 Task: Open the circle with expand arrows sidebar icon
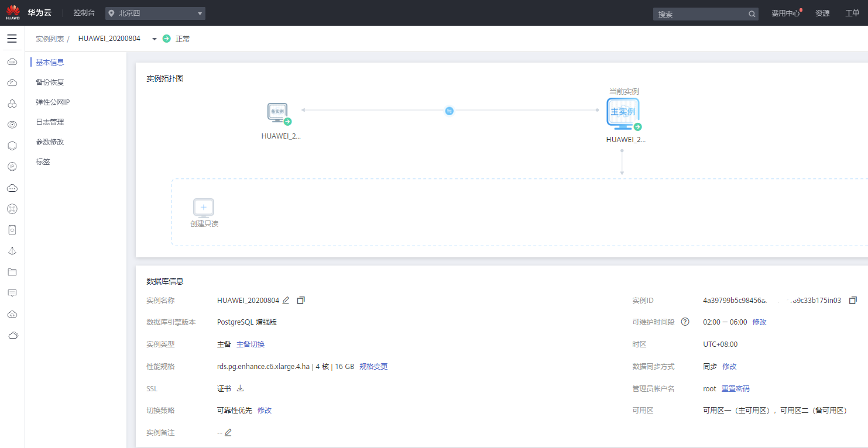click(x=12, y=209)
